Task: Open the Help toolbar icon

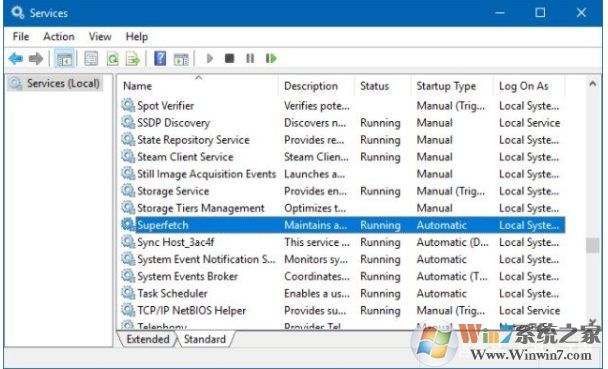Action: tap(160, 59)
